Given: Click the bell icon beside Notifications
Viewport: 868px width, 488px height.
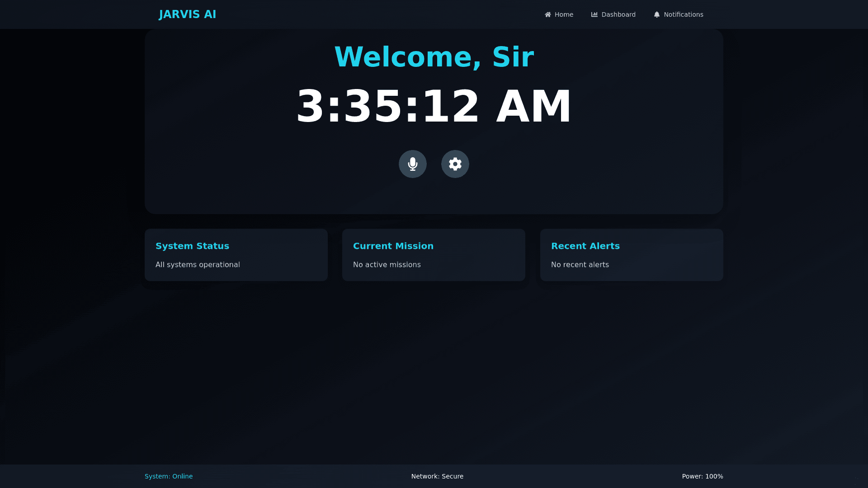Looking at the screenshot, I should (x=657, y=14).
